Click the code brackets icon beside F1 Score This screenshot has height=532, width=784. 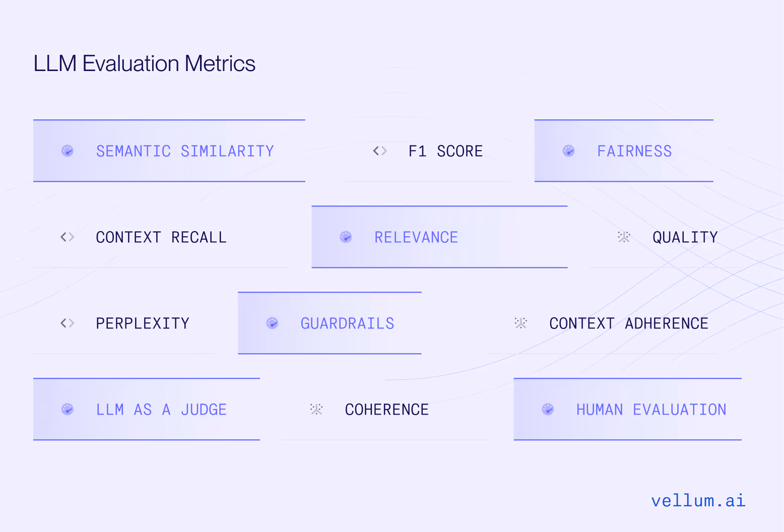[x=380, y=151]
